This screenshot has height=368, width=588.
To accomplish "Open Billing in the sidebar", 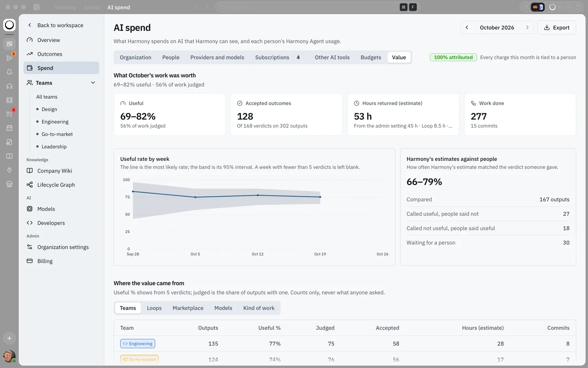I will click(x=61, y=261).
